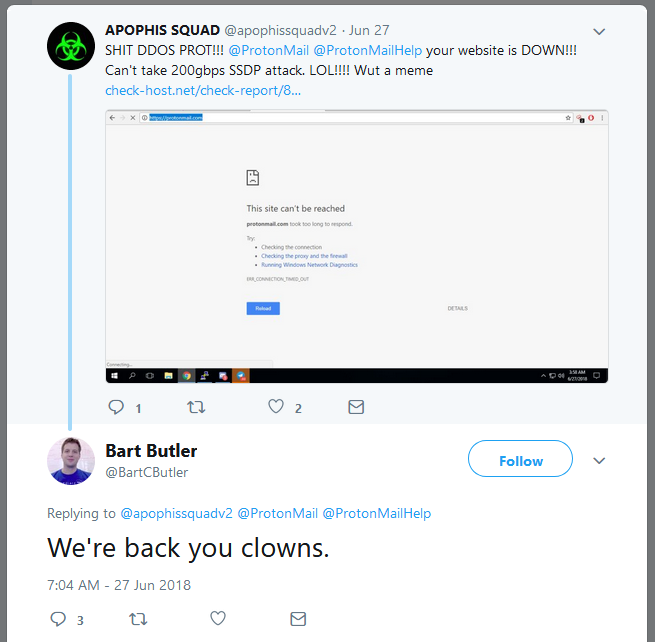Image resolution: width=655 pixels, height=642 pixels.
Task: Send APOPHIS SQUAD tweet via direct message
Action: (355, 407)
